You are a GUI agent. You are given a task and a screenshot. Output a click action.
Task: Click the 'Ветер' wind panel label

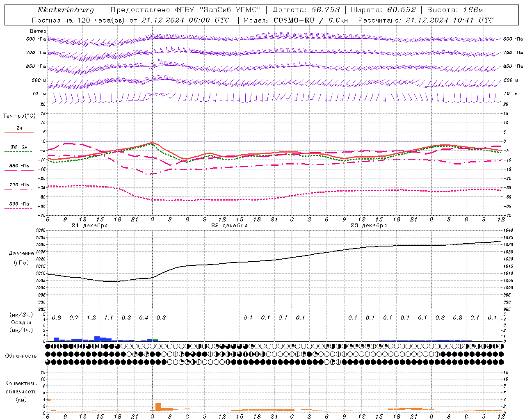tap(38, 31)
